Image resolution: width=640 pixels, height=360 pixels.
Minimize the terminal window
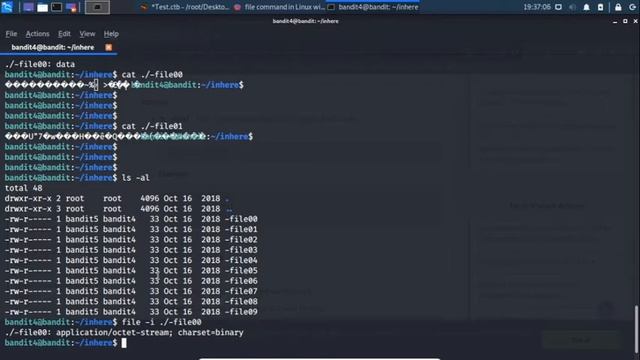(615, 21)
